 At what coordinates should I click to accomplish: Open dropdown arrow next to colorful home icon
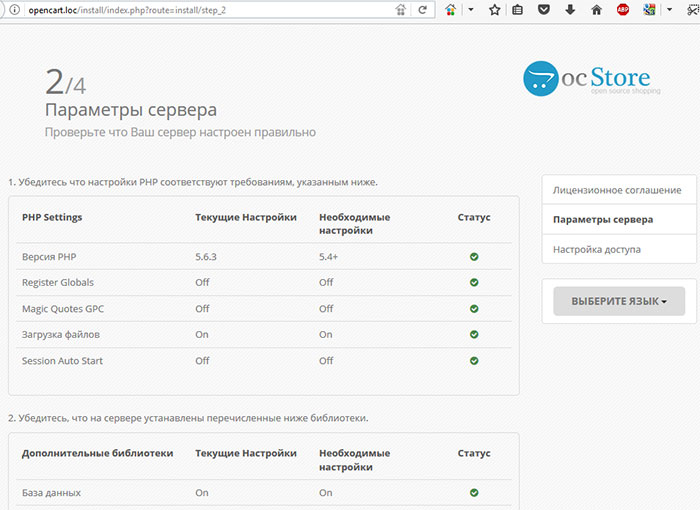469,10
